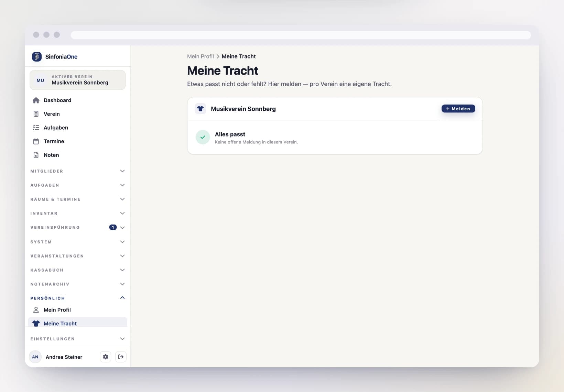Open Noten via the sheet icon

(x=36, y=155)
